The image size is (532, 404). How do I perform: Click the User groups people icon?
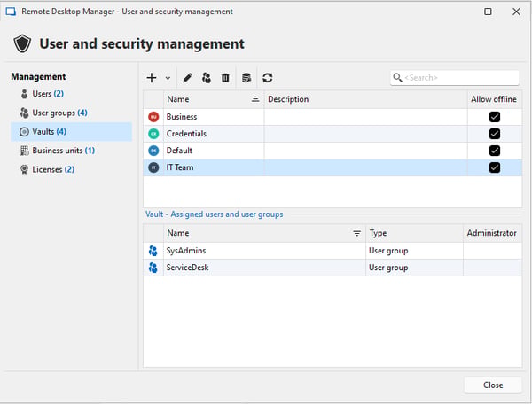[x=24, y=113]
